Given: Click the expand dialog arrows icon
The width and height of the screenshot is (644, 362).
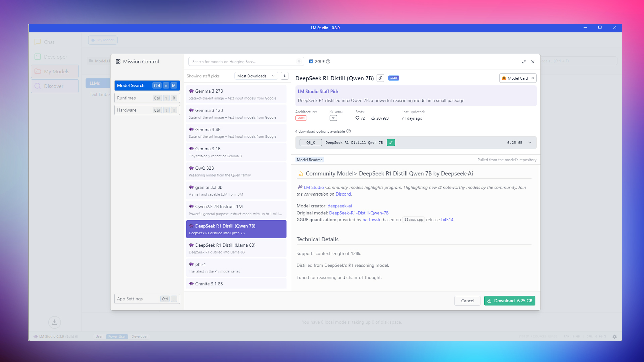Looking at the screenshot, I should 524,62.
